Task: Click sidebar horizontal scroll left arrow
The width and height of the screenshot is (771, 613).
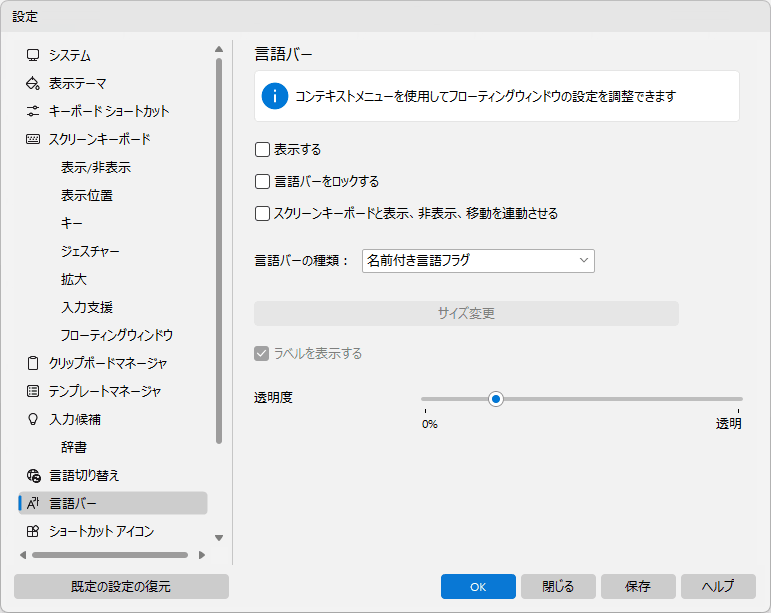Action: tap(23, 555)
